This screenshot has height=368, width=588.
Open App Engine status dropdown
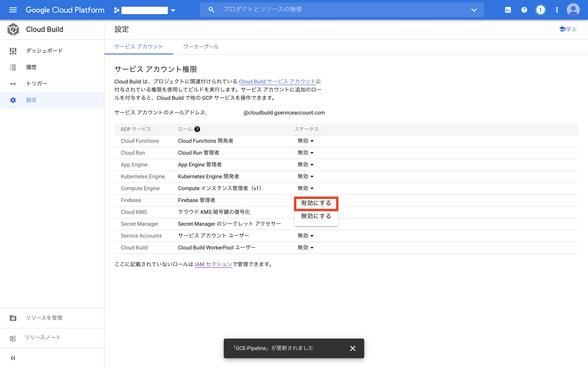[306, 165]
